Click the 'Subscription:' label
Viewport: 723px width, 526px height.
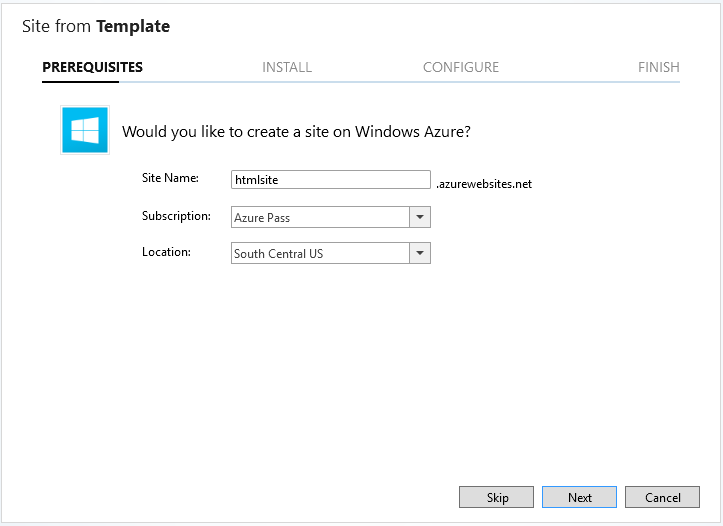point(176,215)
